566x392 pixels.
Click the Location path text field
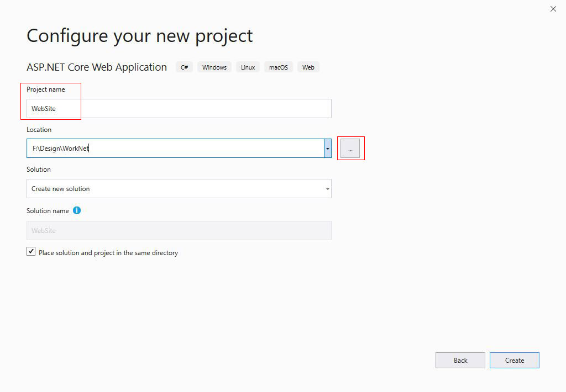click(x=175, y=148)
